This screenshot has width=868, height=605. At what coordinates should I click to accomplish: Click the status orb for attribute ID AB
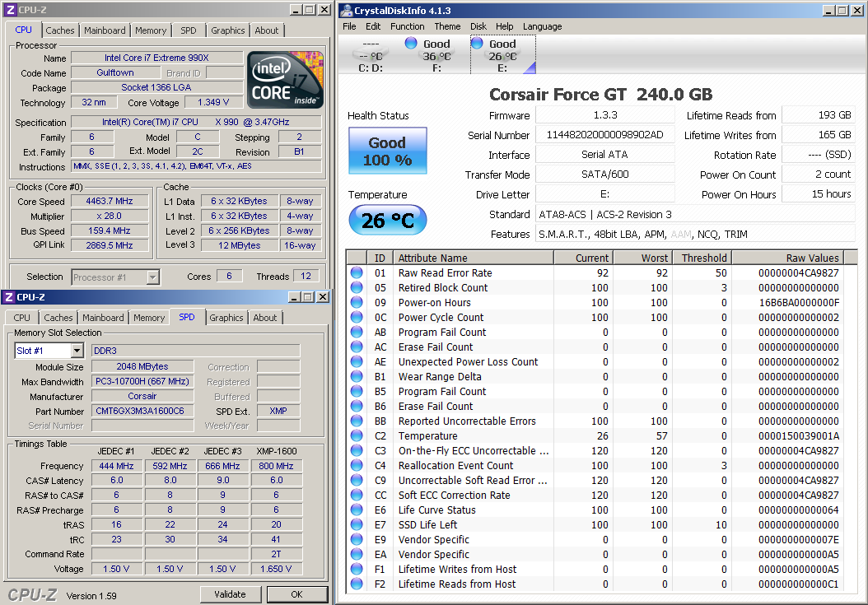tap(357, 332)
